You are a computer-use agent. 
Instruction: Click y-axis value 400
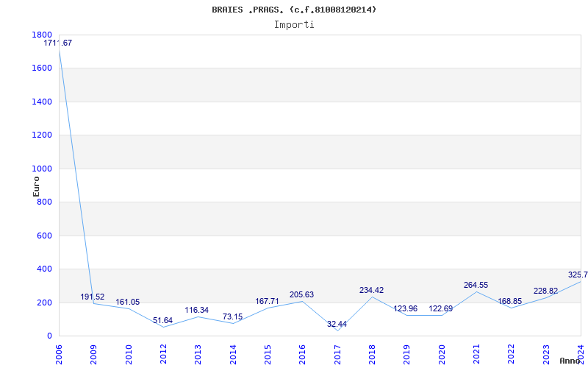click(44, 269)
